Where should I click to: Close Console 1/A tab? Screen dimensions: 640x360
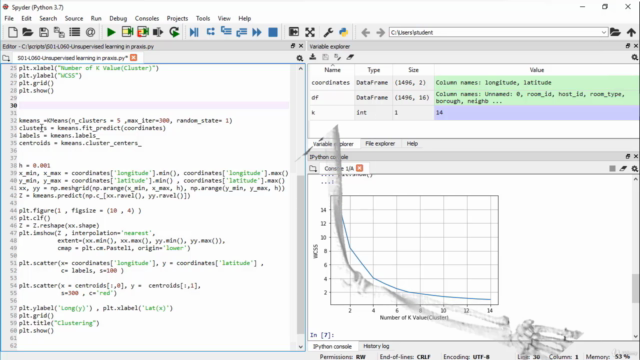pyautogui.click(x=359, y=168)
